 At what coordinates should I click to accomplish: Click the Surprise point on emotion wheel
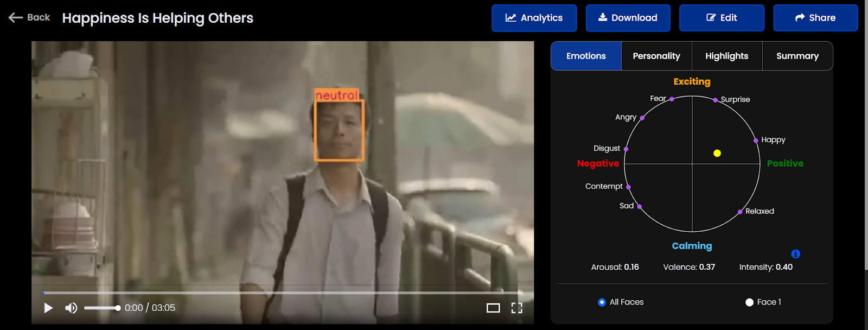click(x=716, y=100)
